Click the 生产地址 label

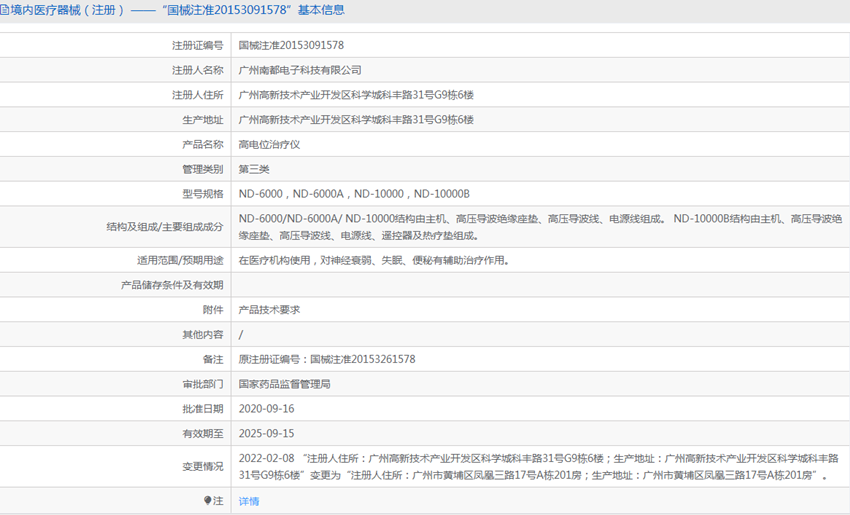click(203, 120)
